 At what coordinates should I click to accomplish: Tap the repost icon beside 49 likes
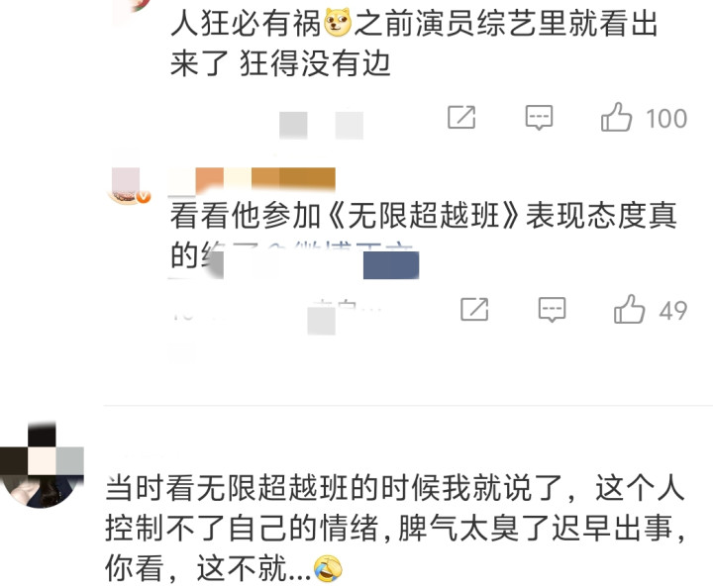tap(474, 310)
